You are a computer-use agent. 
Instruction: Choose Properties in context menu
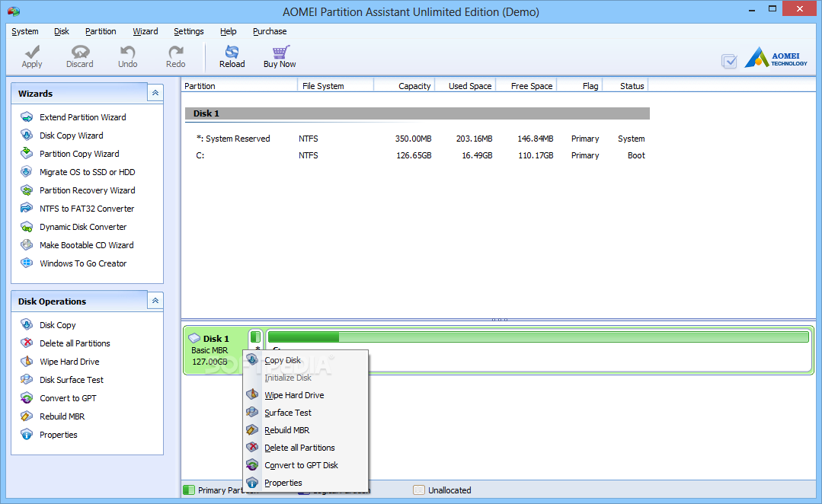(306, 483)
